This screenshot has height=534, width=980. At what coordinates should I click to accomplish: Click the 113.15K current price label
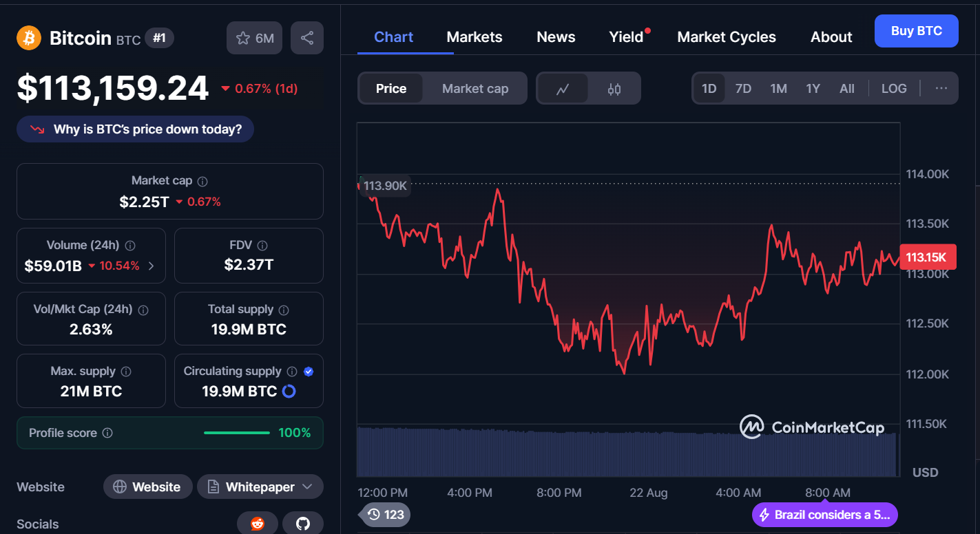click(x=927, y=257)
